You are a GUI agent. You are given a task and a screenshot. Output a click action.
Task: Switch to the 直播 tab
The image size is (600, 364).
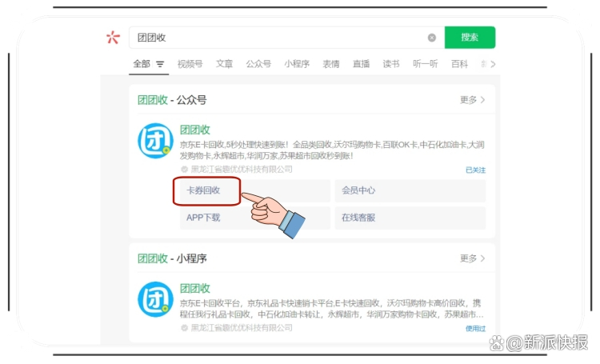[x=362, y=64]
